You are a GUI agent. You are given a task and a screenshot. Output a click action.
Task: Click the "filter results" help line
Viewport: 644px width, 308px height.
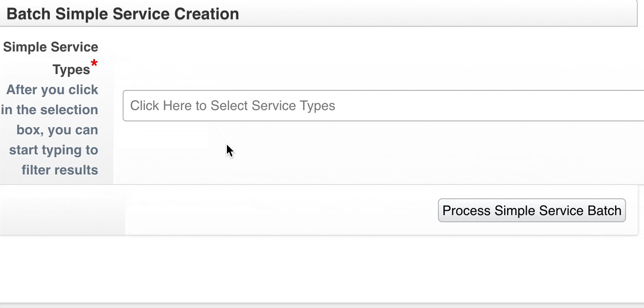pyautogui.click(x=60, y=170)
